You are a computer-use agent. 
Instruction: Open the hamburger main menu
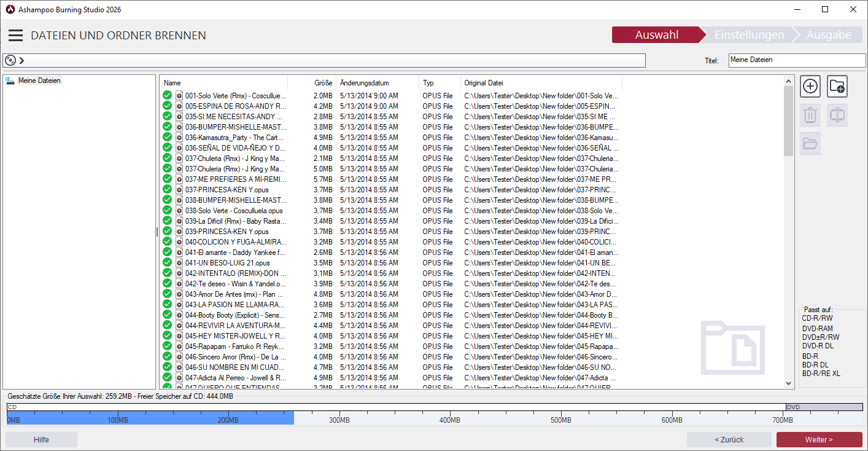pos(15,36)
